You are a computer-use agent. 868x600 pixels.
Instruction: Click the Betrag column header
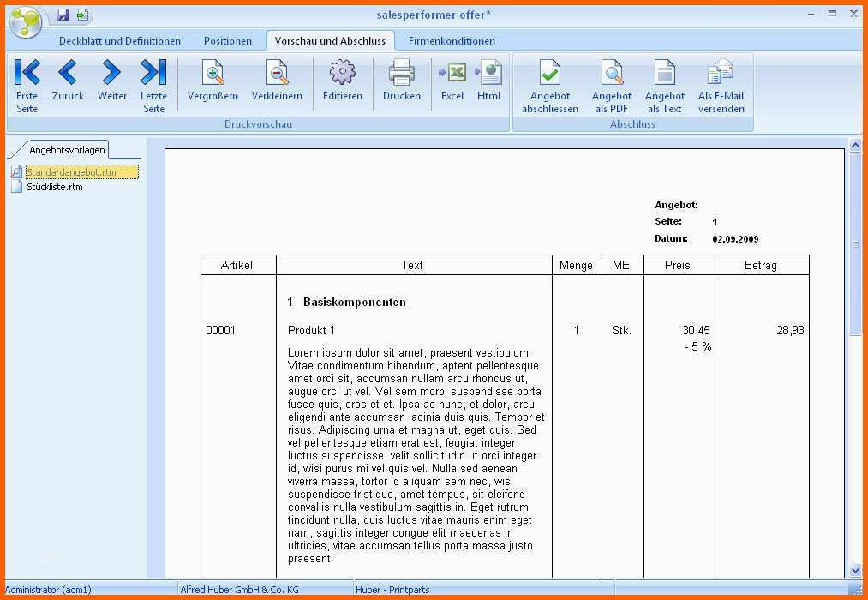[x=761, y=265]
